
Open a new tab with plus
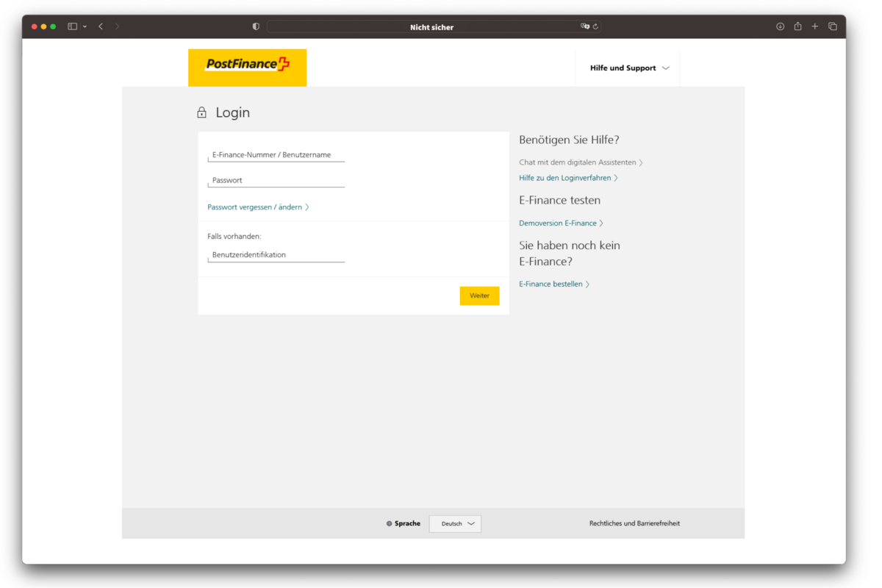(815, 26)
